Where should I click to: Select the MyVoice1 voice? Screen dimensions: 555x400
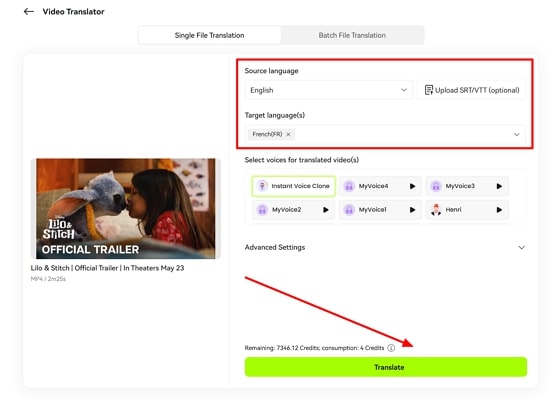[380, 210]
